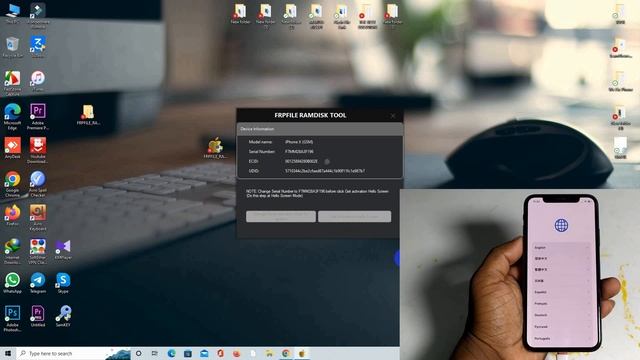
Task: Launch Adobe Premiere Pro desktop shortcut
Action: pyautogui.click(x=38, y=116)
